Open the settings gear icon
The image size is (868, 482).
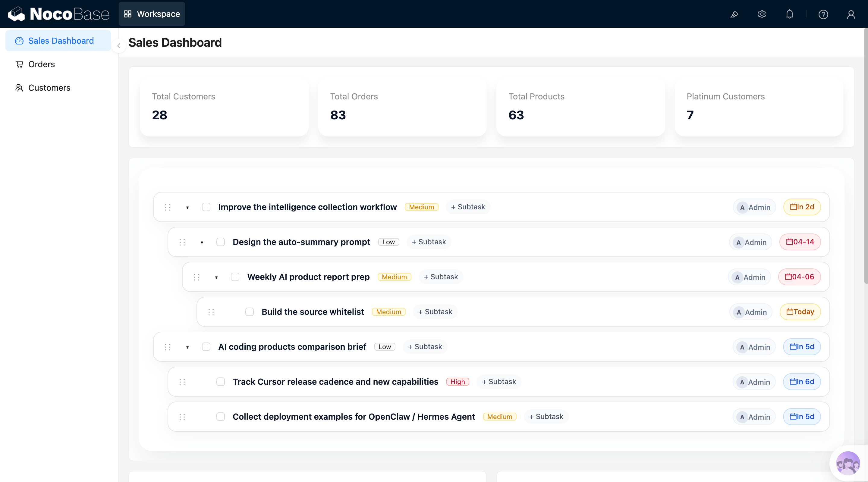click(x=762, y=14)
